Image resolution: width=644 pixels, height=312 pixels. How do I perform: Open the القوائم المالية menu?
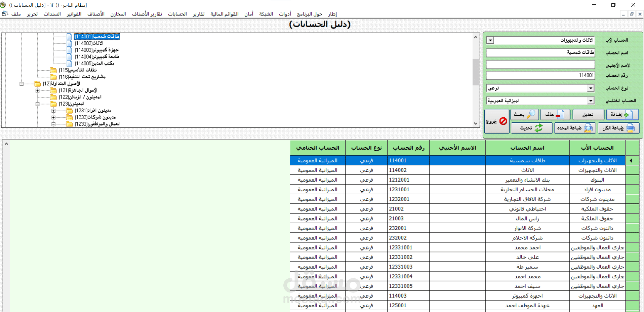[x=224, y=14]
